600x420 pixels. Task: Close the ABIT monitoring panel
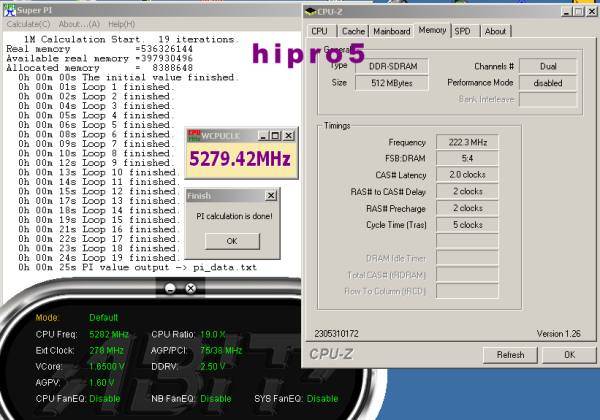click(191, 288)
